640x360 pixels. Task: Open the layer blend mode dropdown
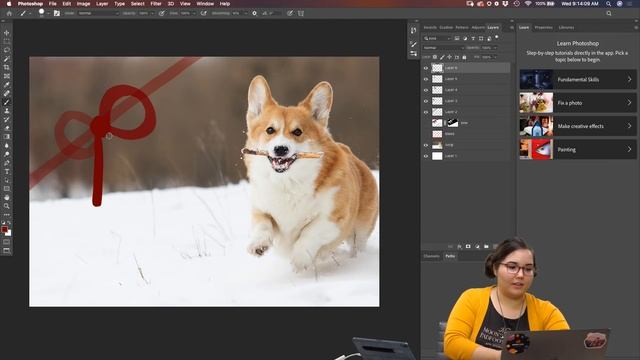point(444,48)
